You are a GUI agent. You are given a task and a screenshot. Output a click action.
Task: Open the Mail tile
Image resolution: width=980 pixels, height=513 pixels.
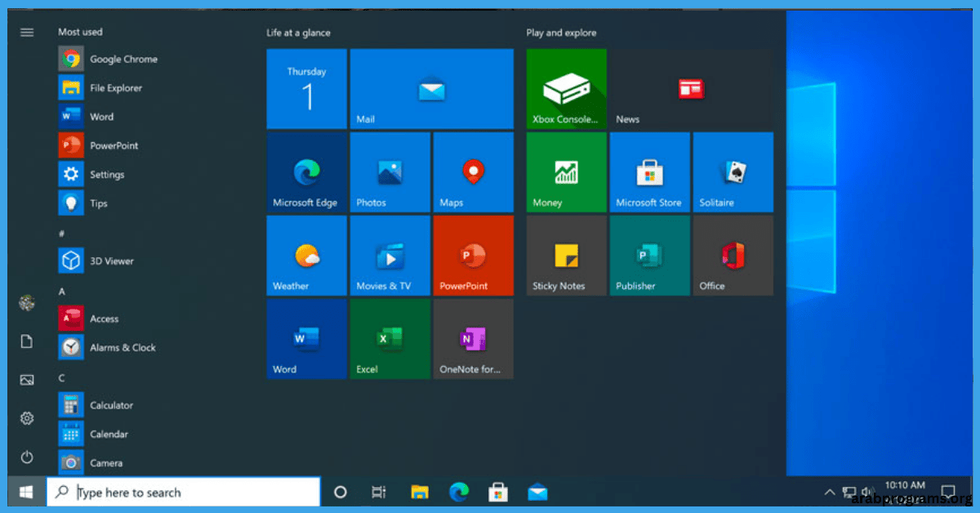coord(431,88)
